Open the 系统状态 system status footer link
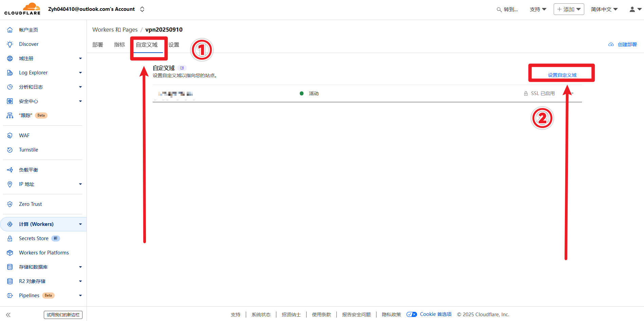 [261, 315]
